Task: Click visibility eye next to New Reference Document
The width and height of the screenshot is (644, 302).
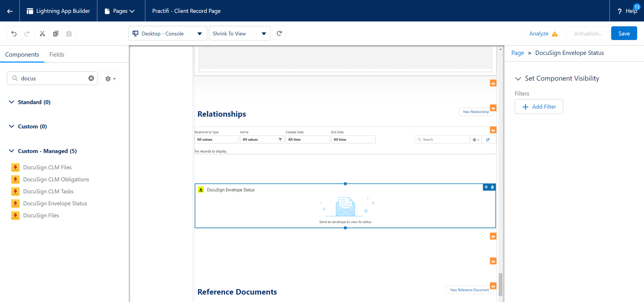Action: 493,286
